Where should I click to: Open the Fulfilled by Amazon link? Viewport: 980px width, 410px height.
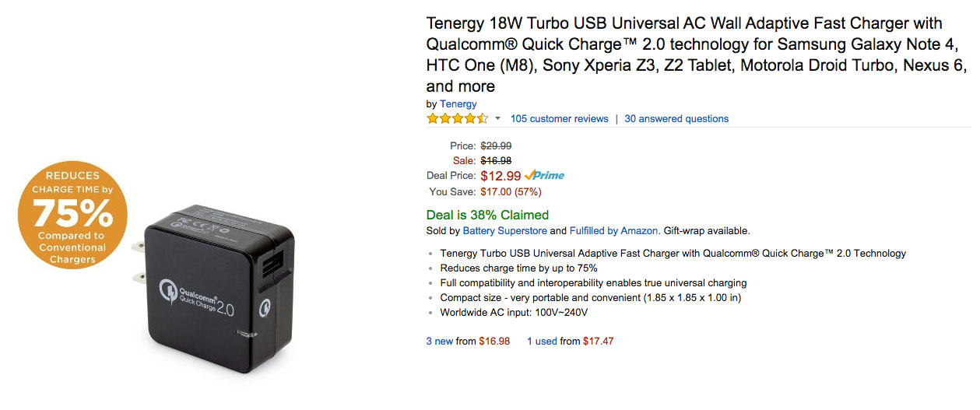[614, 231]
